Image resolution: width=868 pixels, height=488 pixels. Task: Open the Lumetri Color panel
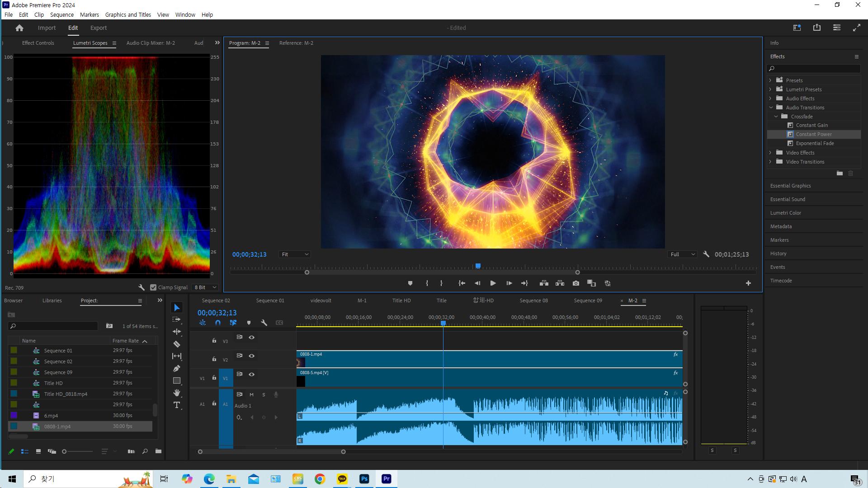(785, 213)
